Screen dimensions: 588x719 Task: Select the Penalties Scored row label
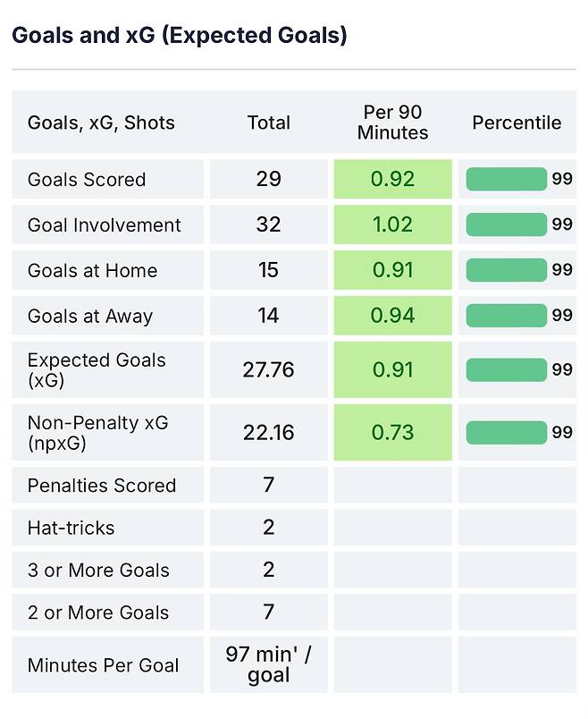[x=102, y=486]
